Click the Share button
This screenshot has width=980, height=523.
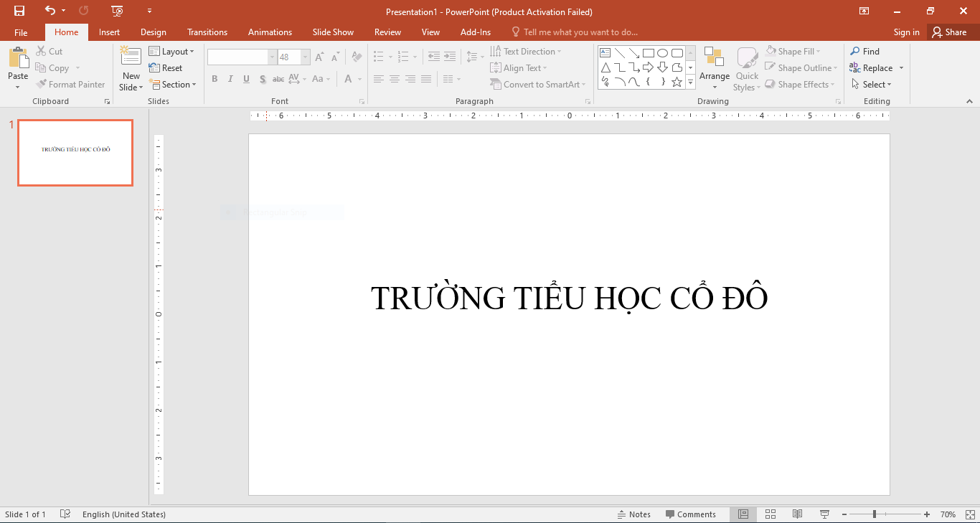tap(948, 32)
